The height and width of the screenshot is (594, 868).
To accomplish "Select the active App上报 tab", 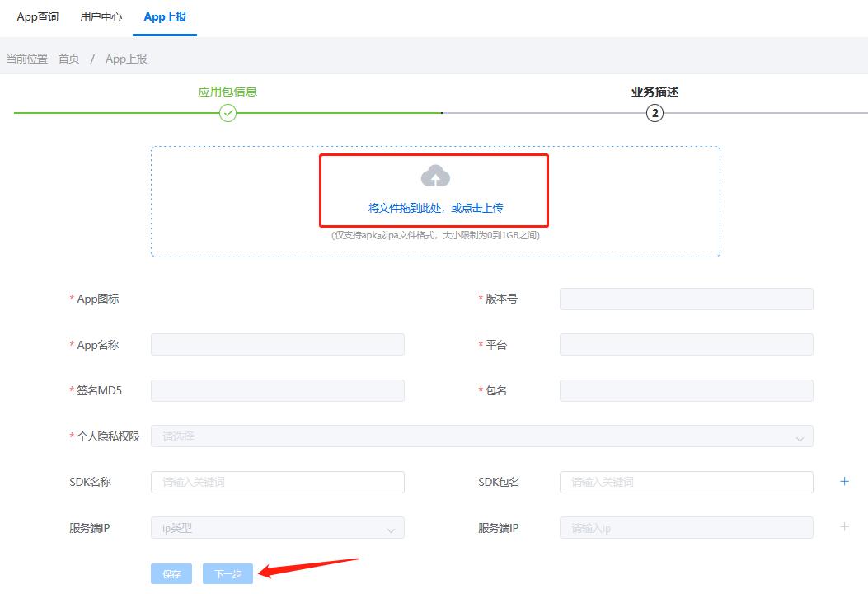I will click(164, 16).
